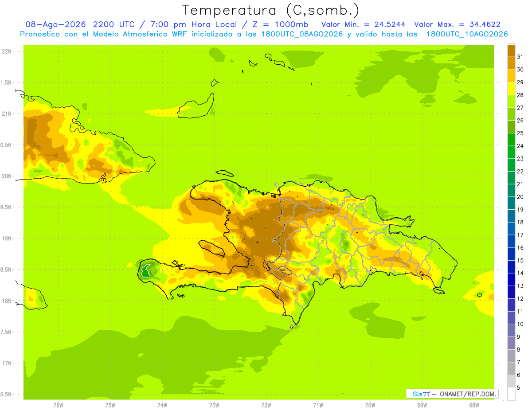This screenshot has width=532, height=411.
Task: Click the '76W' longitude label
Action: tap(58, 405)
